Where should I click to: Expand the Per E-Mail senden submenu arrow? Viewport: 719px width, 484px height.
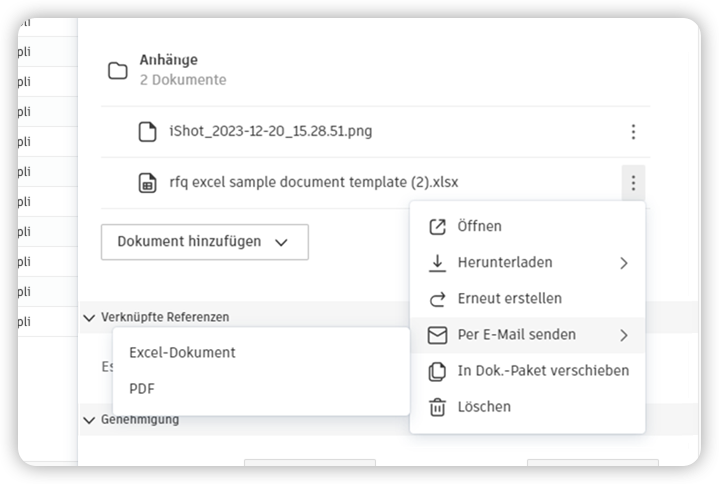tap(624, 335)
